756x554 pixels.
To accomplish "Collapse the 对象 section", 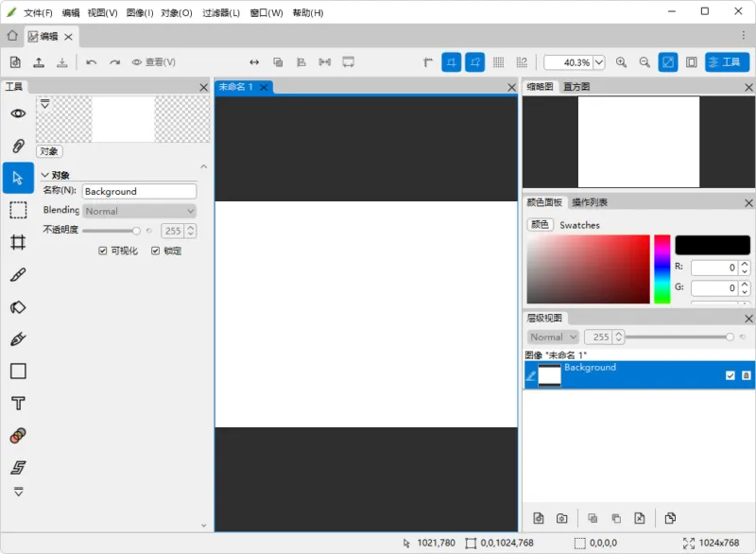I will tap(45, 175).
